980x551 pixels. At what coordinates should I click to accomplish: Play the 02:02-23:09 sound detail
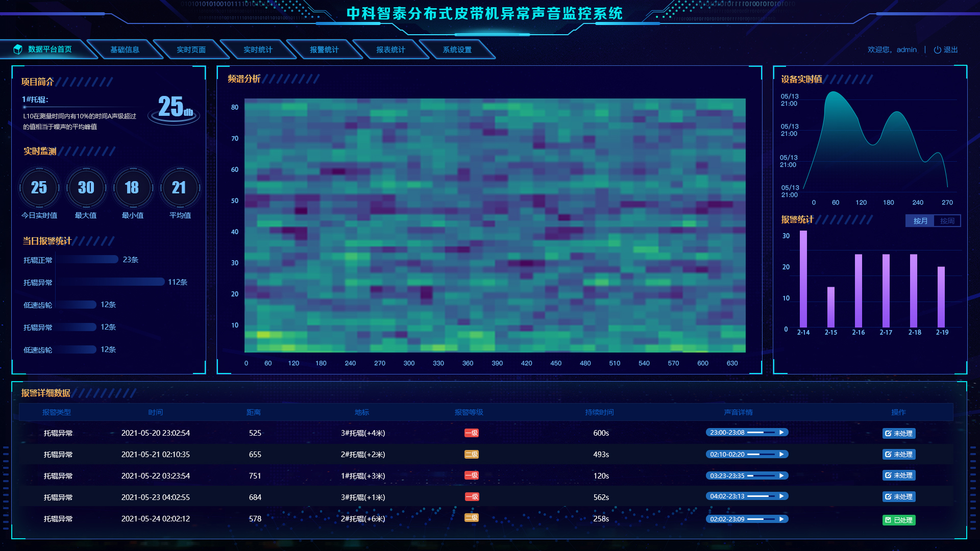coord(781,519)
